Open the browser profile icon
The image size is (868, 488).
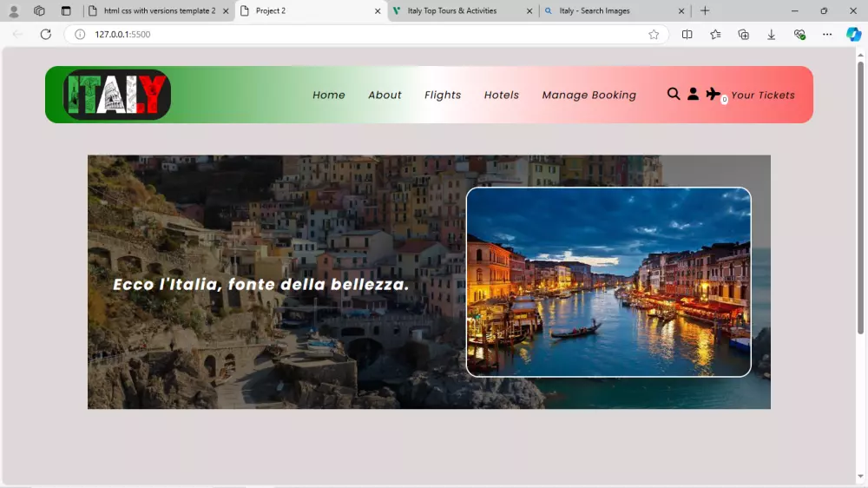[14, 10]
